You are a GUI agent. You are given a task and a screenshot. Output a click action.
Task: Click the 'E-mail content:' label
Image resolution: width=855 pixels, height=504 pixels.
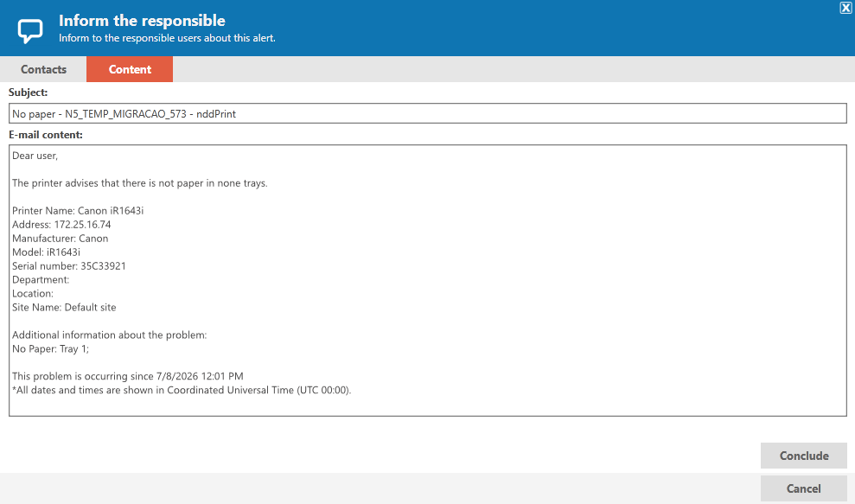point(45,135)
